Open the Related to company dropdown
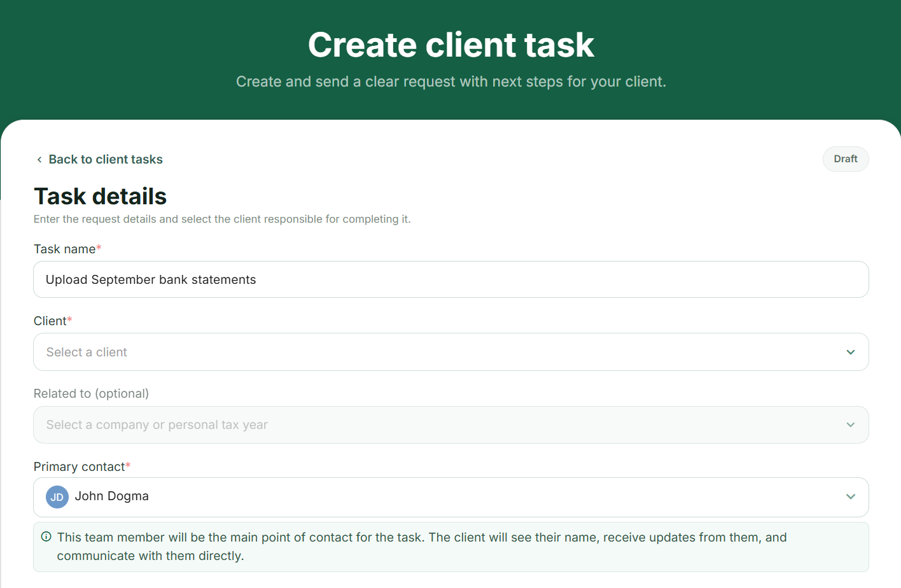The image size is (901, 588). (x=450, y=424)
